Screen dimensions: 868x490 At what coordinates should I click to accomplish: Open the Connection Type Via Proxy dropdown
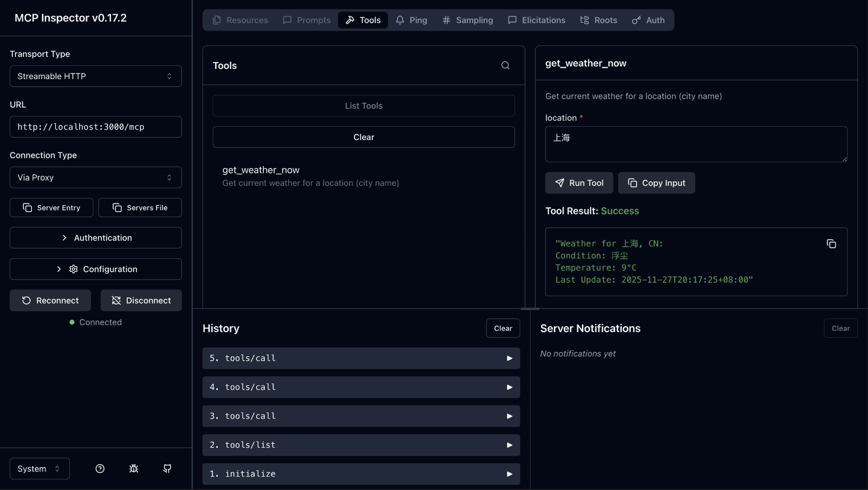(96, 177)
